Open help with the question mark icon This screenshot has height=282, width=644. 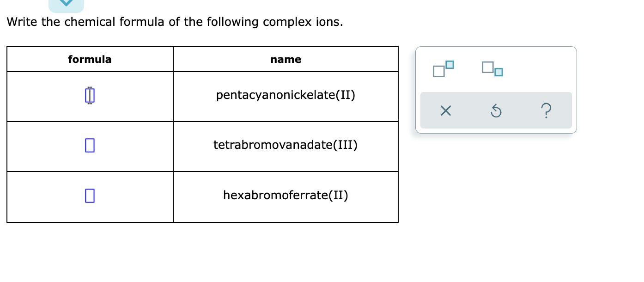point(546,111)
